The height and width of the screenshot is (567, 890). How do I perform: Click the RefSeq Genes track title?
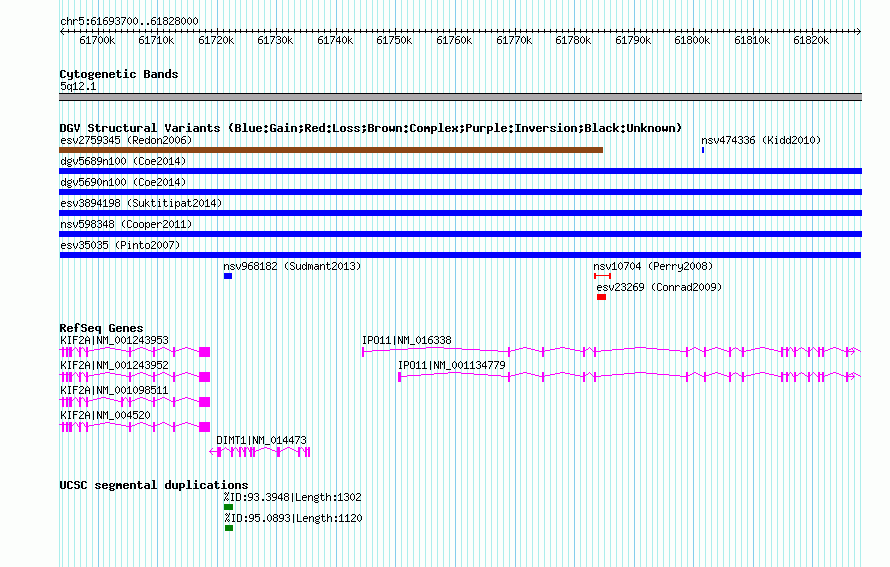101,328
